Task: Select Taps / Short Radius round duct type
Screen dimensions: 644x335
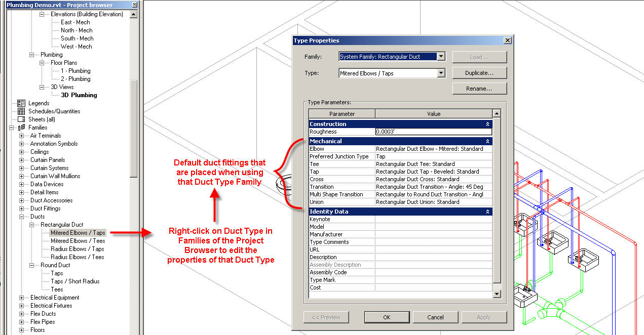Action: click(x=75, y=281)
